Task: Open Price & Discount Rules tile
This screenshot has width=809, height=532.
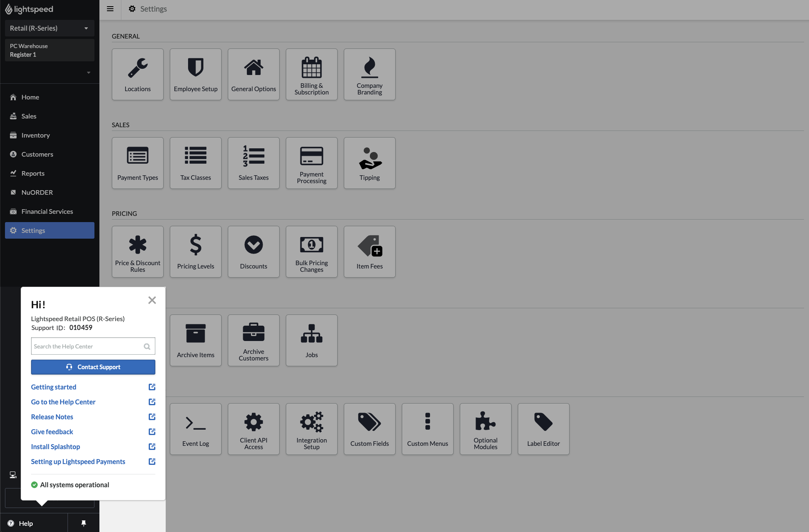Action: click(138, 251)
